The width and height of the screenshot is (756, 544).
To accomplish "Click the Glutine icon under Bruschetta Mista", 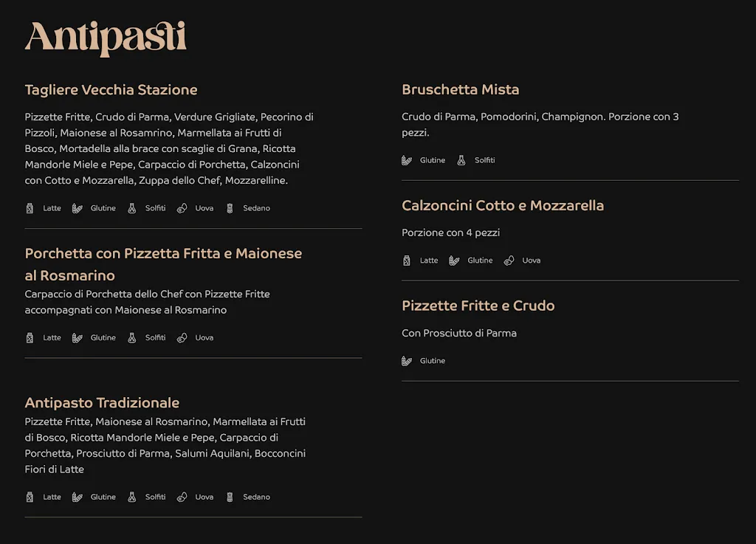I will [x=407, y=160].
